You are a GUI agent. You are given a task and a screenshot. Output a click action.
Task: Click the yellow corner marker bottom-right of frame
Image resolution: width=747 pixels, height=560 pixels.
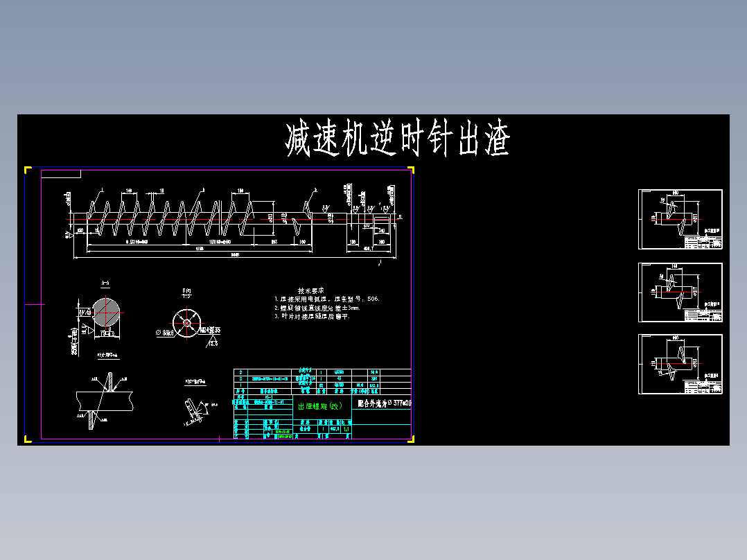412,440
